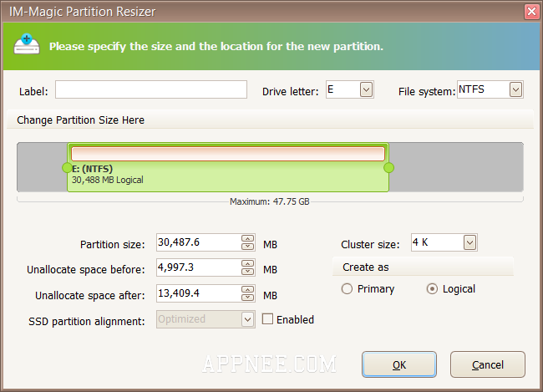Increase Unallocate space before value

tap(247, 264)
